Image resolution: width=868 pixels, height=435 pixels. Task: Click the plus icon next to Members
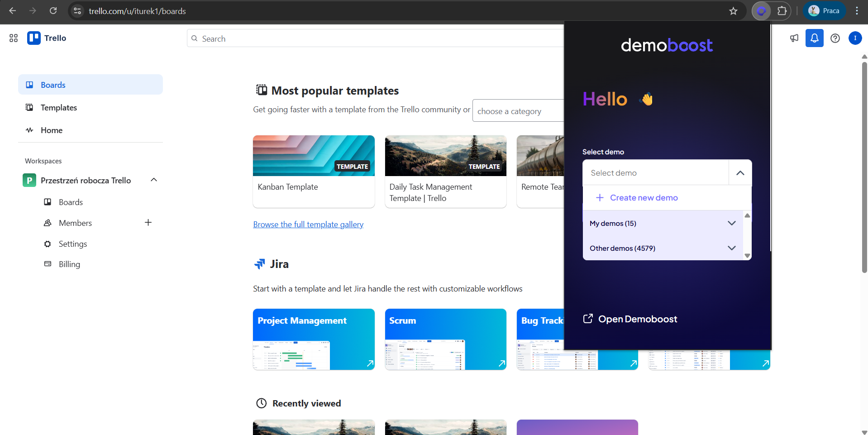pyautogui.click(x=148, y=222)
